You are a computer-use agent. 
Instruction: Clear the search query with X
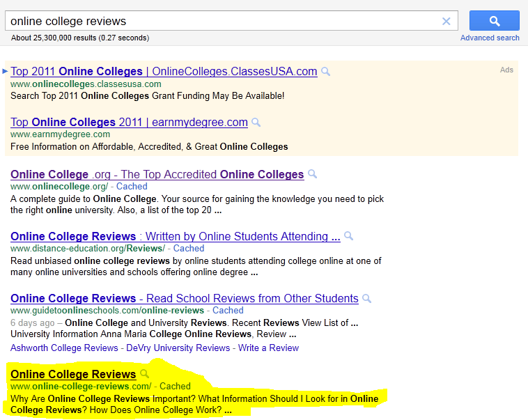tap(447, 21)
